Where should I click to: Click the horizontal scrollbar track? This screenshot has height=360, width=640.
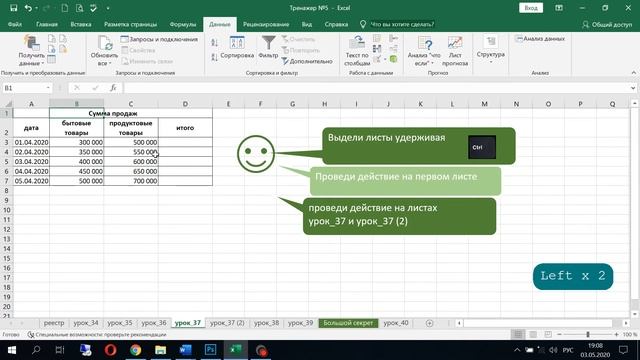pyautogui.click(x=538, y=323)
